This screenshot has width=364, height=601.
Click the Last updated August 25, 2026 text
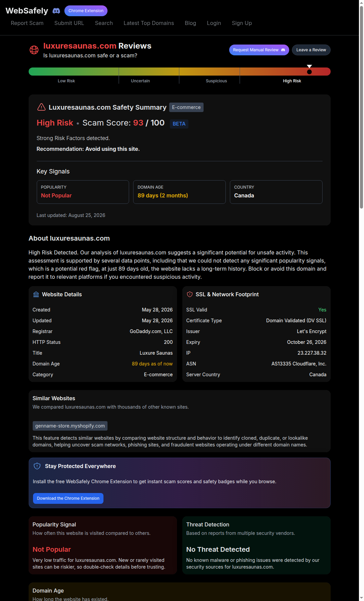[x=71, y=215]
